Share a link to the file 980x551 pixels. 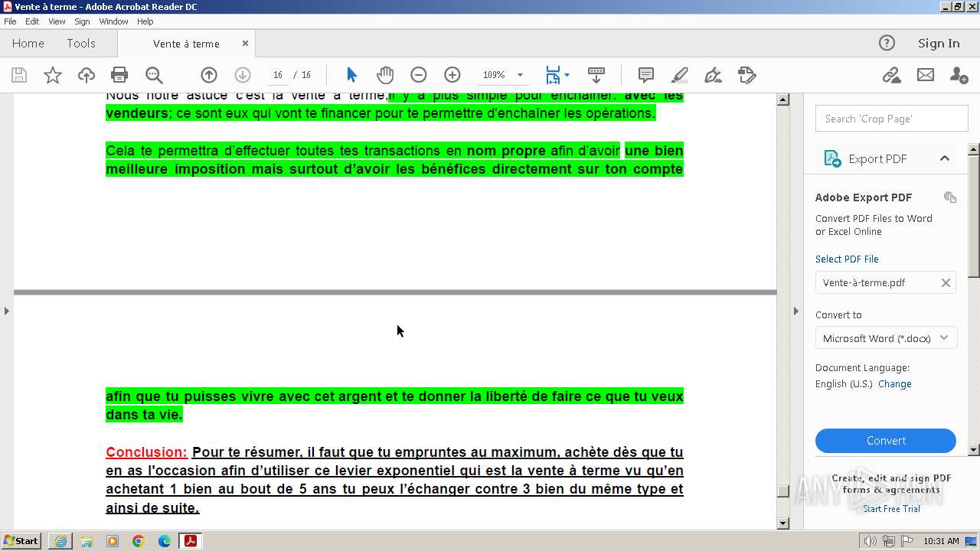coord(891,75)
